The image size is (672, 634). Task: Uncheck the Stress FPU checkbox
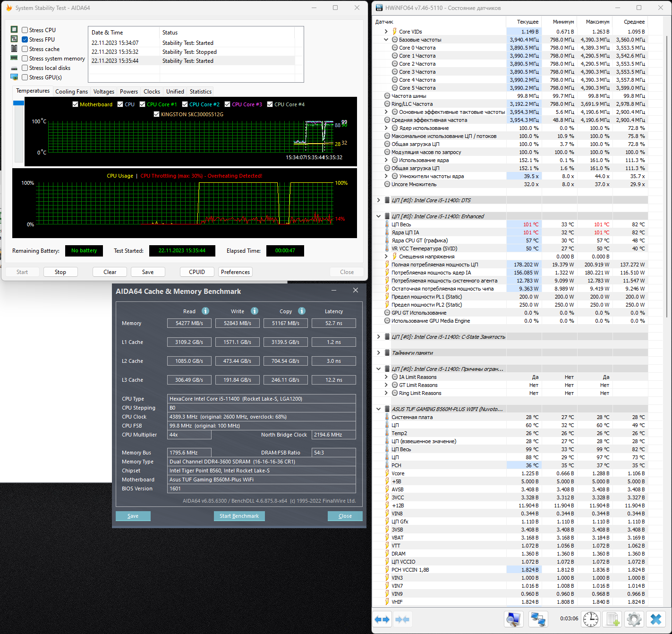point(25,40)
